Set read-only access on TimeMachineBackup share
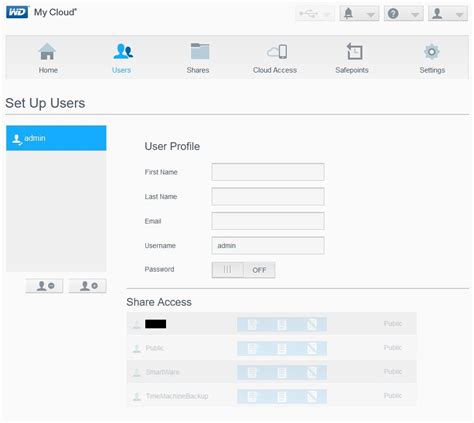 coord(282,397)
